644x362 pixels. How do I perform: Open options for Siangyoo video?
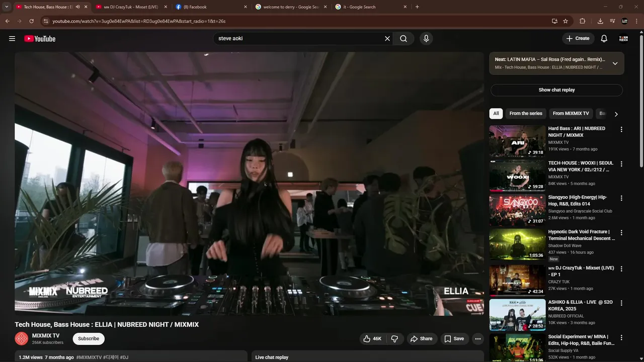point(621,198)
